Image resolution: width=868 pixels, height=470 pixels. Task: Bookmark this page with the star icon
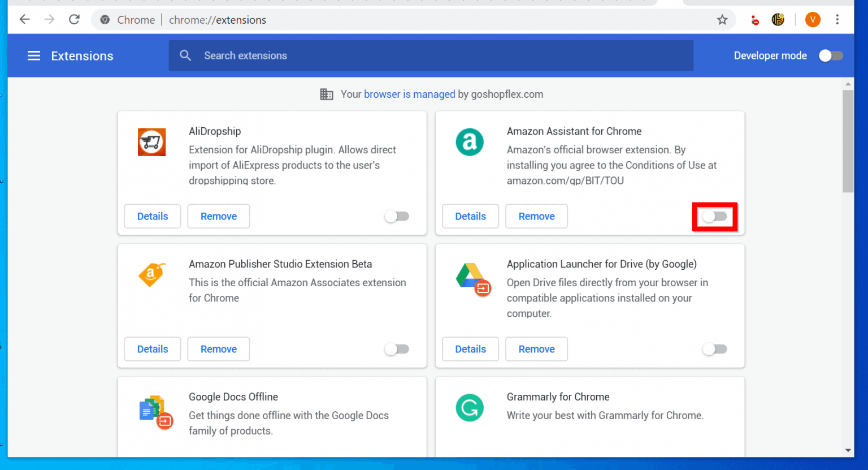click(x=722, y=20)
